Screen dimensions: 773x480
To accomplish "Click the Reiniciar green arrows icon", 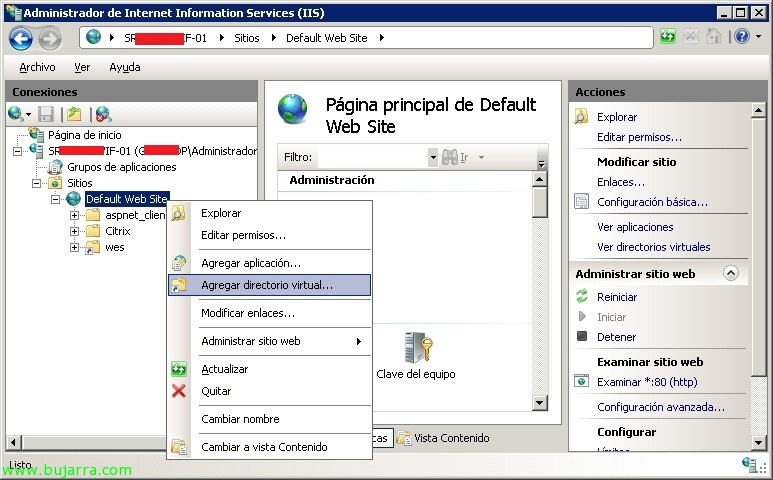I will pos(582,296).
